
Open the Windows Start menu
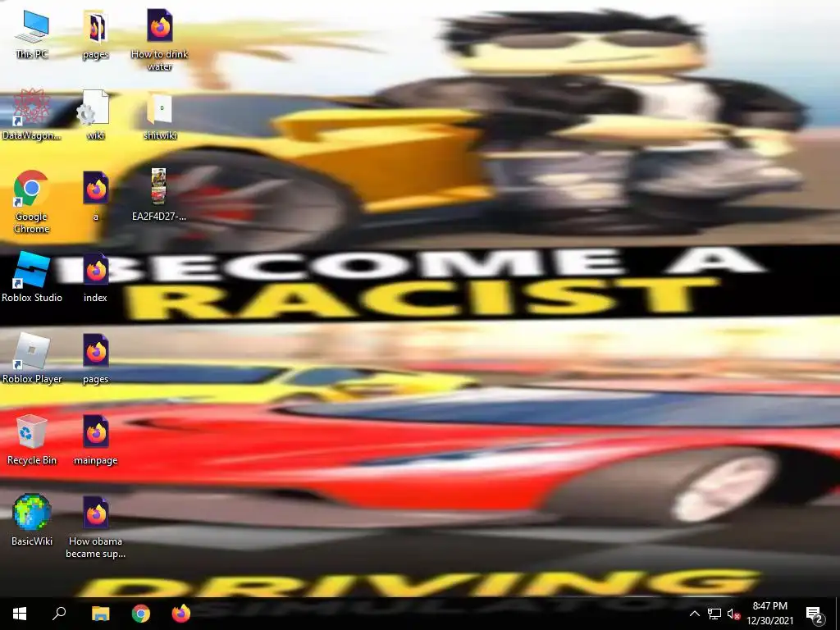pyautogui.click(x=20, y=614)
